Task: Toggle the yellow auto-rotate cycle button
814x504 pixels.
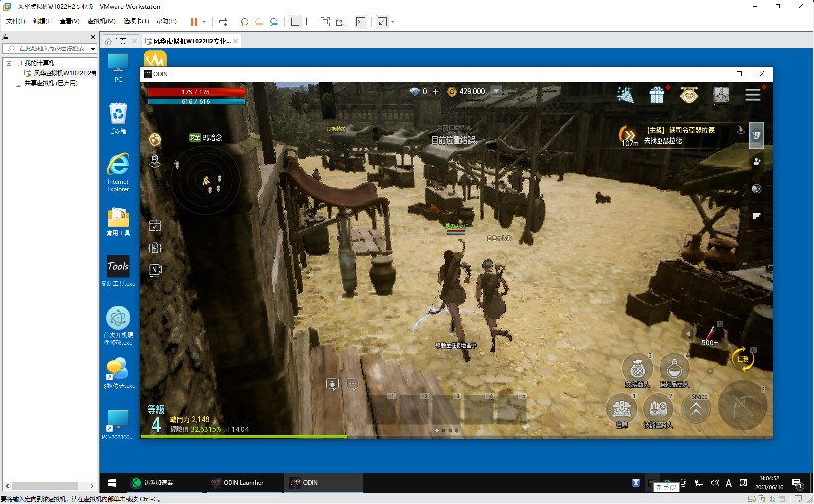Action: point(743,359)
